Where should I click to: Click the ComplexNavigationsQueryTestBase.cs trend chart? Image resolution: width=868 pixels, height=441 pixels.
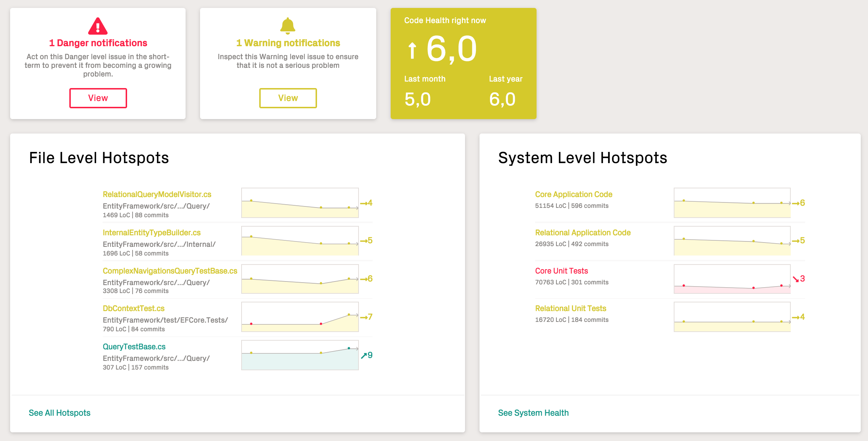click(300, 279)
